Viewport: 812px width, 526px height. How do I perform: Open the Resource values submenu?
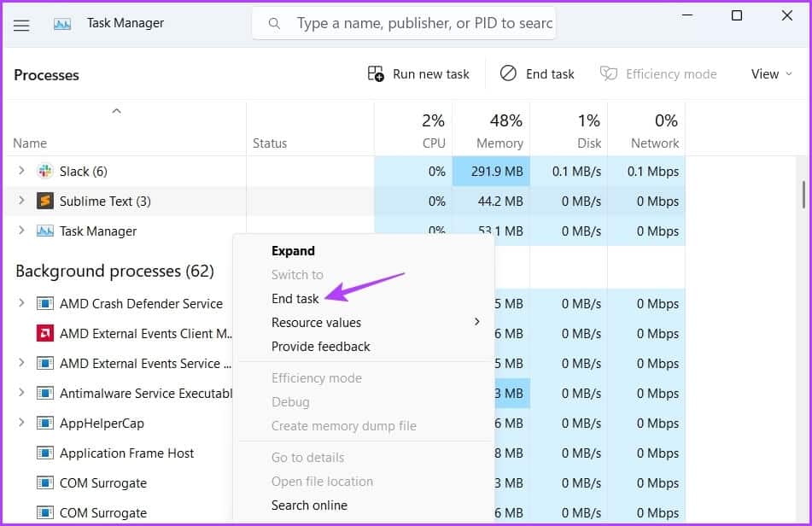click(365, 323)
